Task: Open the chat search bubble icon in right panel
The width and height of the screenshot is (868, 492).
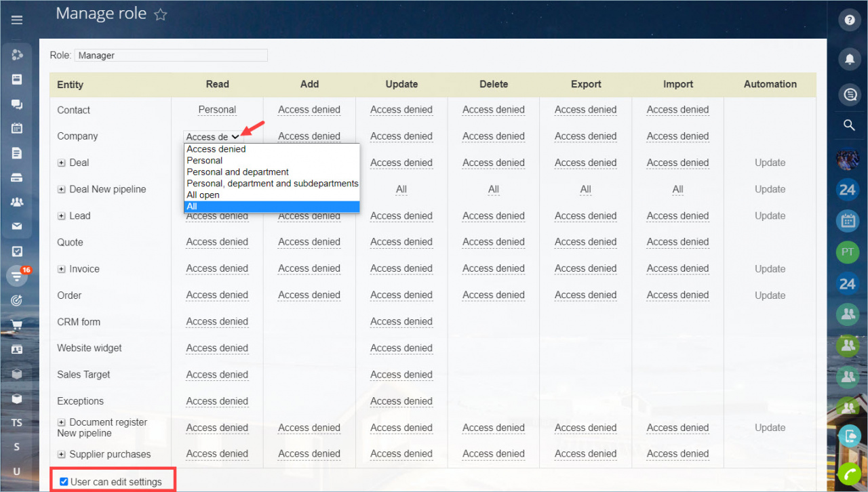Action: click(x=849, y=96)
